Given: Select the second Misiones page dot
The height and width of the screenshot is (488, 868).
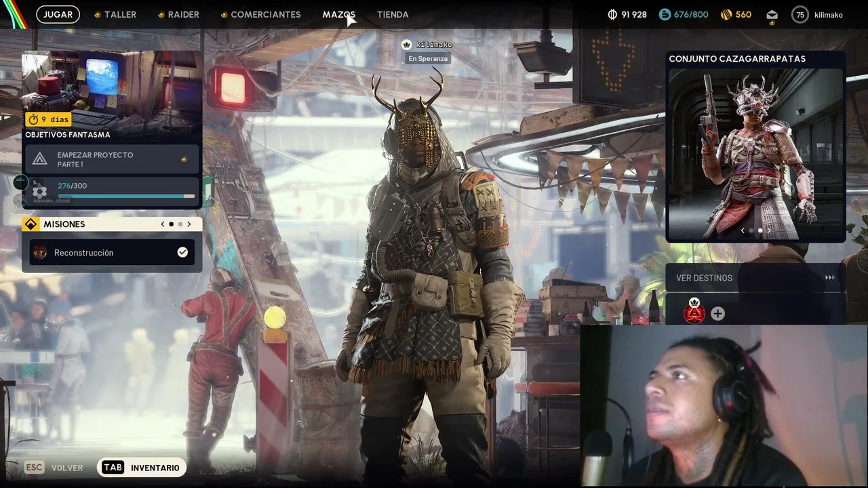Looking at the screenshot, I should 180,224.
